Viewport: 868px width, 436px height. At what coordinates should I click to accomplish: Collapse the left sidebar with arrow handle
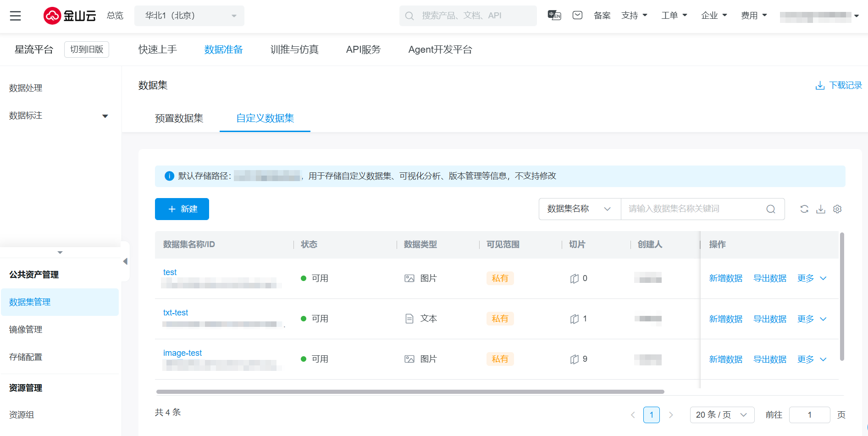coord(125,261)
